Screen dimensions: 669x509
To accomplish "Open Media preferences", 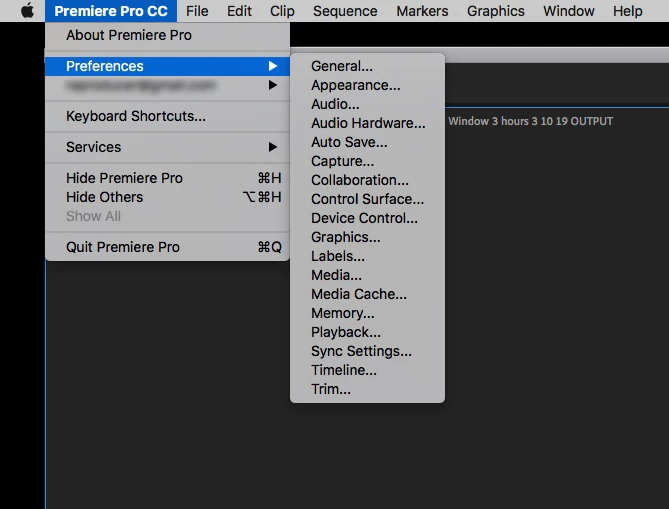I will [x=367, y=275].
